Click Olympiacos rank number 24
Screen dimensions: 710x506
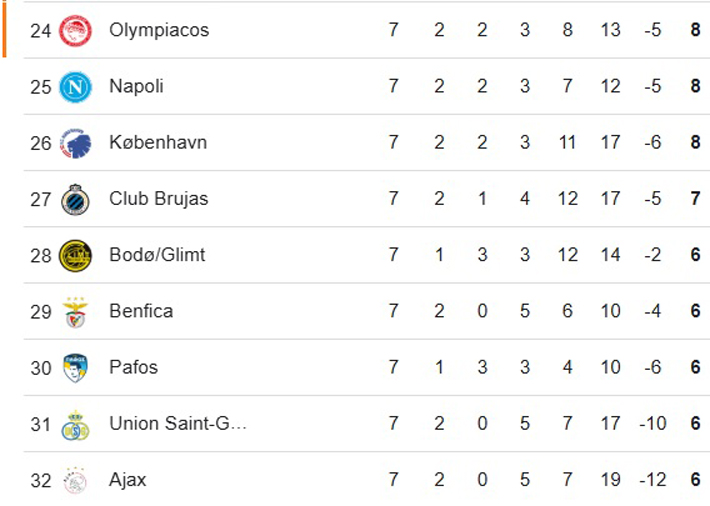40,30
